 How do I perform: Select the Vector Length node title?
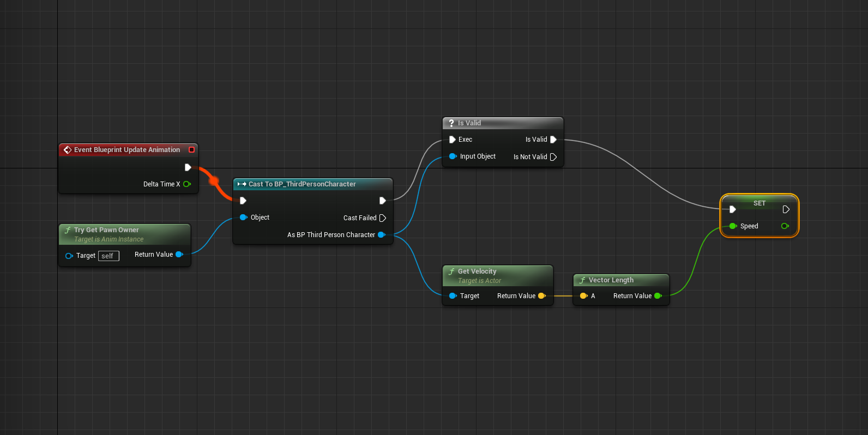point(611,280)
